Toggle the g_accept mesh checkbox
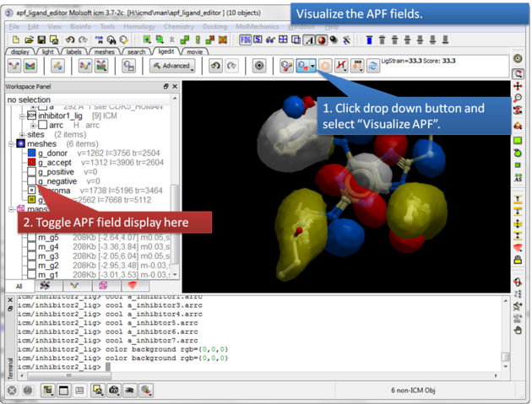This screenshot has width=532, height=404. click(32, 163)
